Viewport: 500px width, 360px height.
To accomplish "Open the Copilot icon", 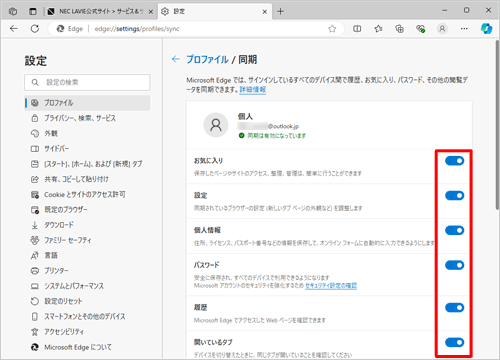I will (486, 29).
